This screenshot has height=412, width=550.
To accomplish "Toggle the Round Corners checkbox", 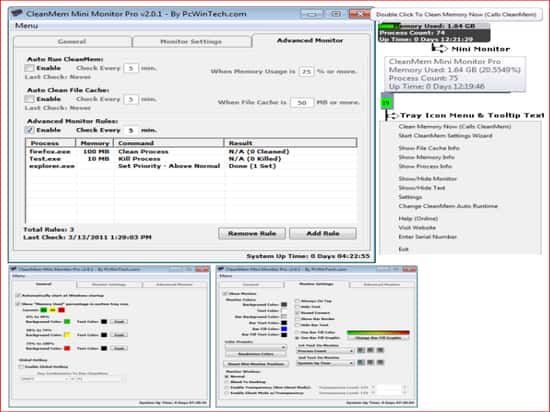I will (x=297, y=313).
